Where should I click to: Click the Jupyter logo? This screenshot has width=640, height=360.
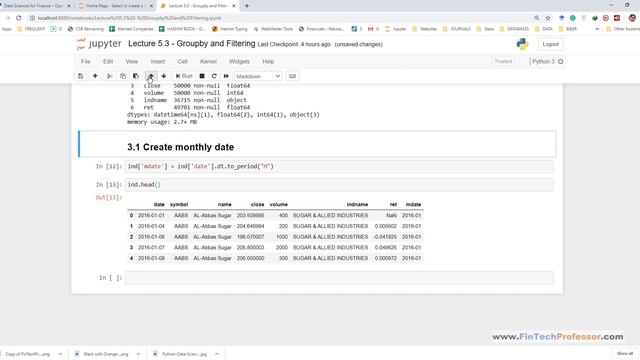tap(99, 44)
